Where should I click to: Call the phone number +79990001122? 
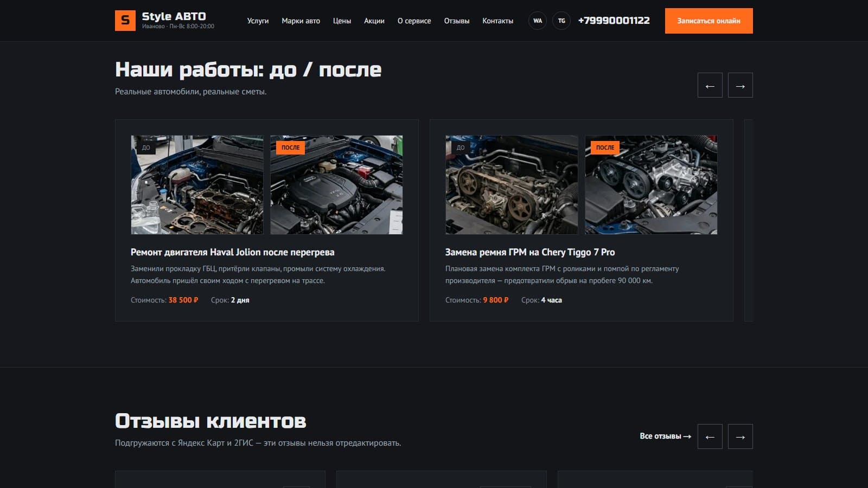click(x=614, y=21)
